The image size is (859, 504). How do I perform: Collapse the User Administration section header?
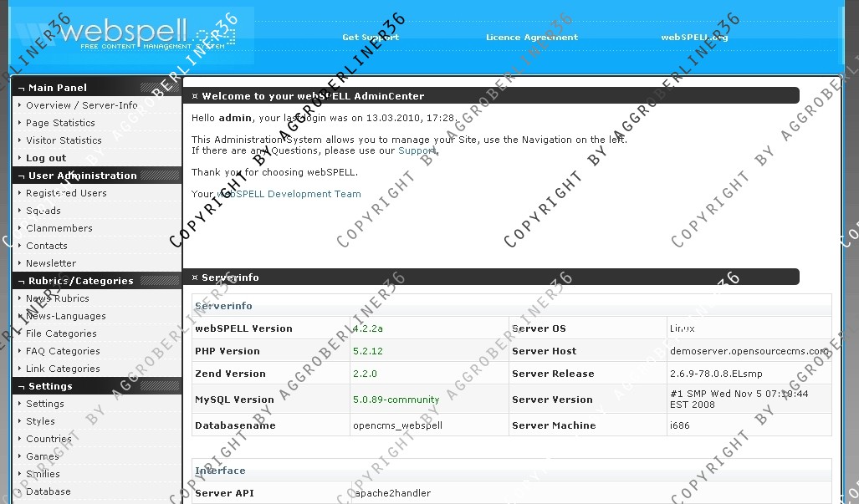(82, 176)
